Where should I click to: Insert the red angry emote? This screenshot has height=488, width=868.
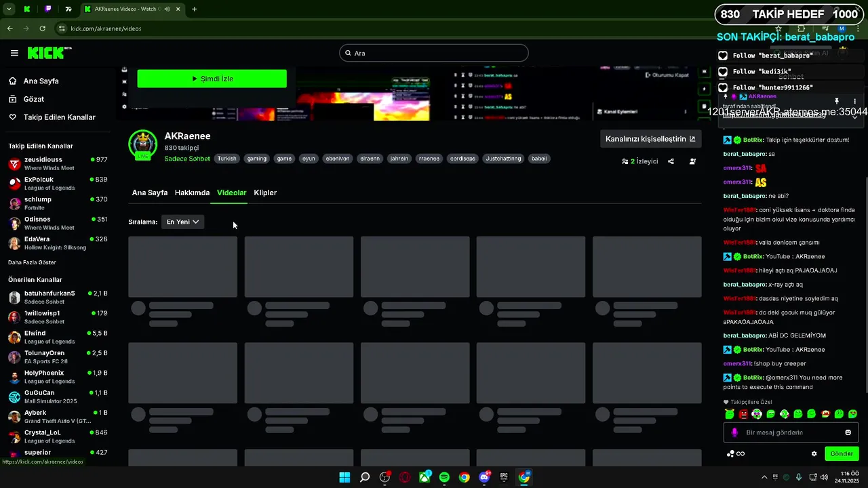[743, 413]
